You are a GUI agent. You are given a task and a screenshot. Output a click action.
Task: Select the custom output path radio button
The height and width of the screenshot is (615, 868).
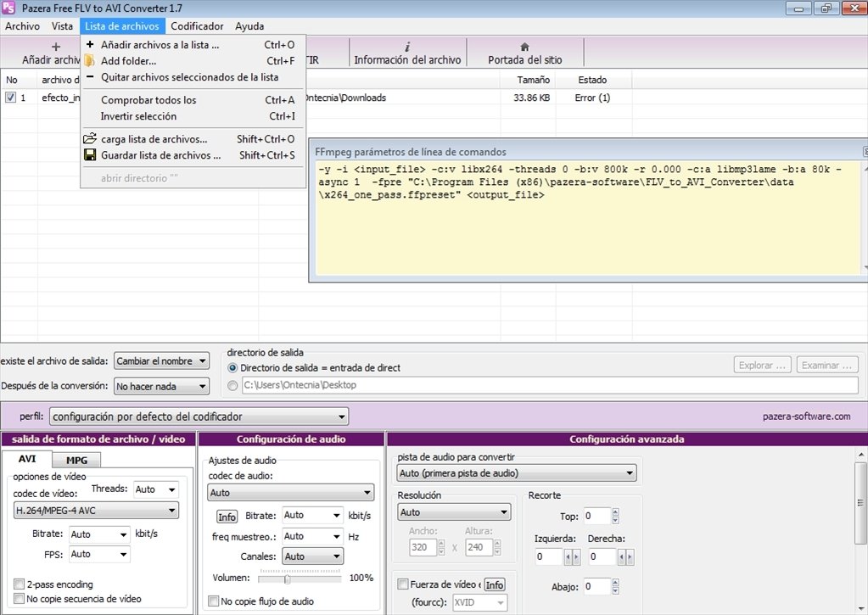click(x=232, y=385)
